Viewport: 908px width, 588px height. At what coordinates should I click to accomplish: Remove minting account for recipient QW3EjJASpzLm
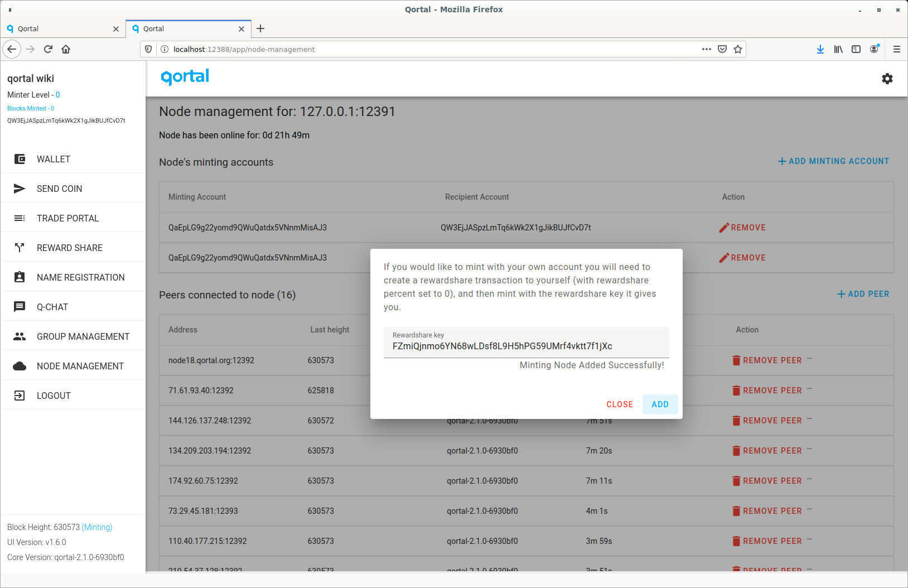click(x=742, y=228)
